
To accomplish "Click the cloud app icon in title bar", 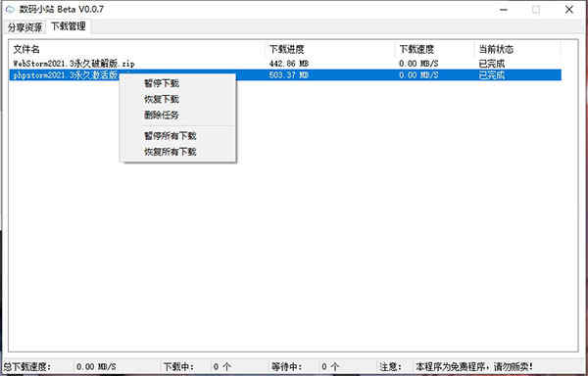I will (x=11, y=9).
